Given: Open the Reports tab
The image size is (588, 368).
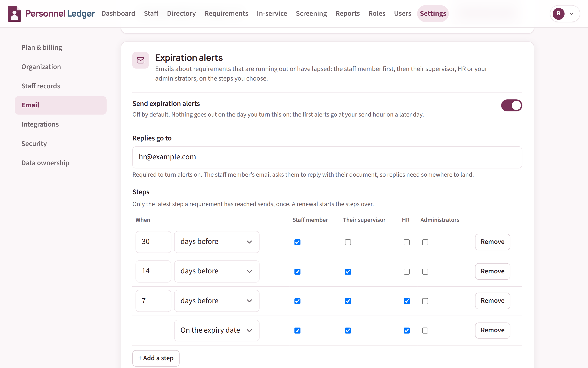Looking at the screenshot, I should point(347,13).
